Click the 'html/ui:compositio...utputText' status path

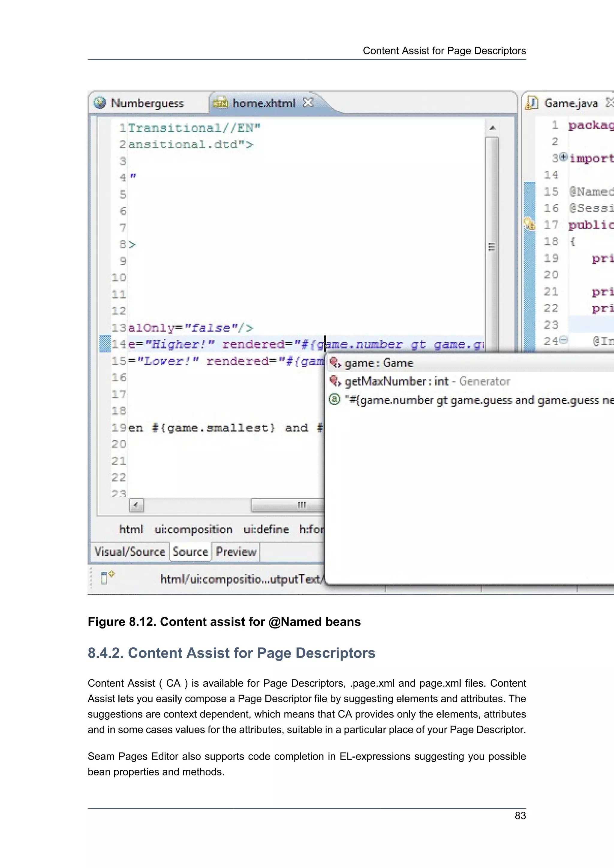coord(241,579)
